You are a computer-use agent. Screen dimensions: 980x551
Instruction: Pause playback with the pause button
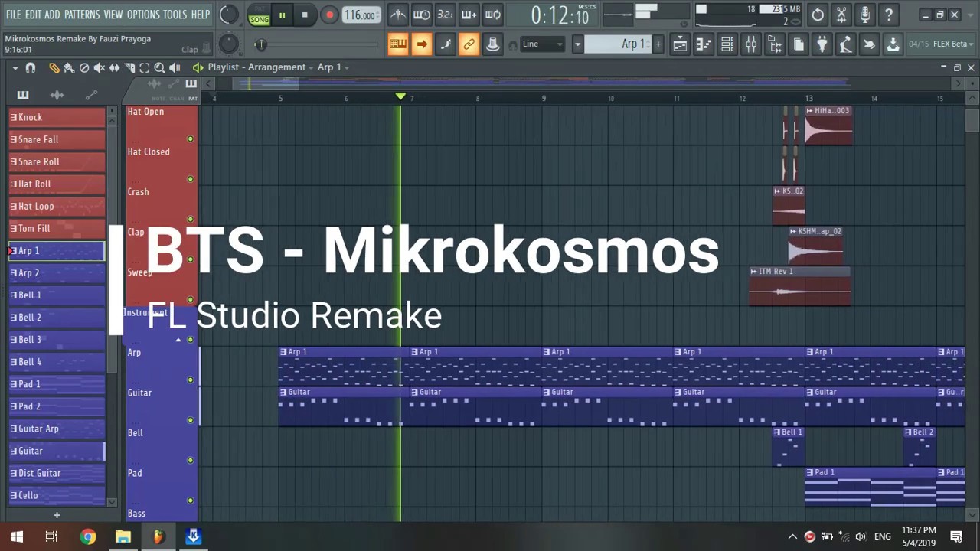pos(282,15)
